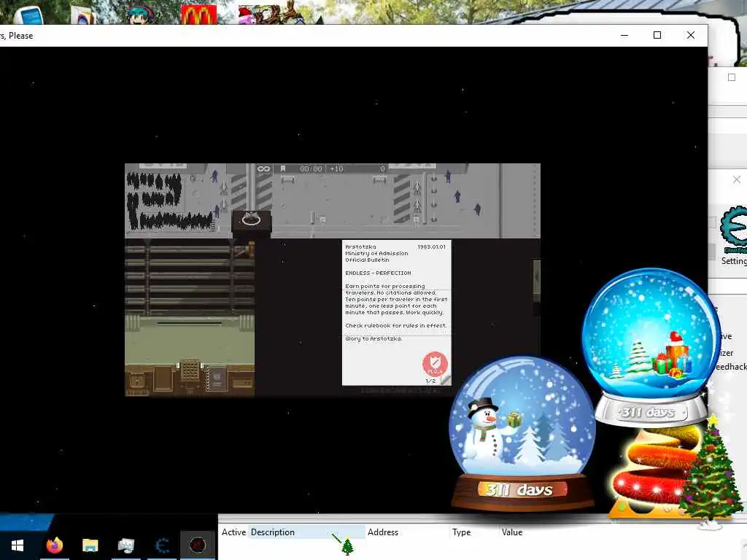Select the Papers Please taskbar icon
The image size is (747, 560).
point(197,544)
